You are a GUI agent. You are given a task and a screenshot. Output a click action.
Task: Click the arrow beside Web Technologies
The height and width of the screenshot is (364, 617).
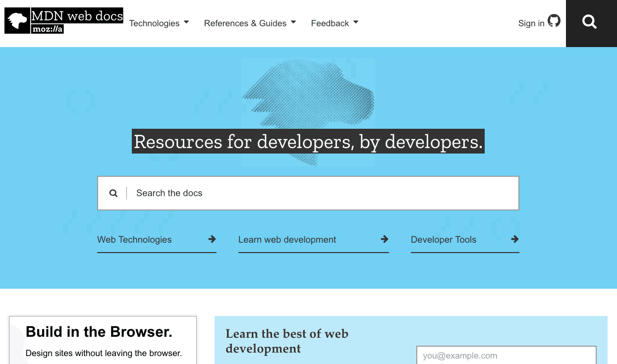211,239
